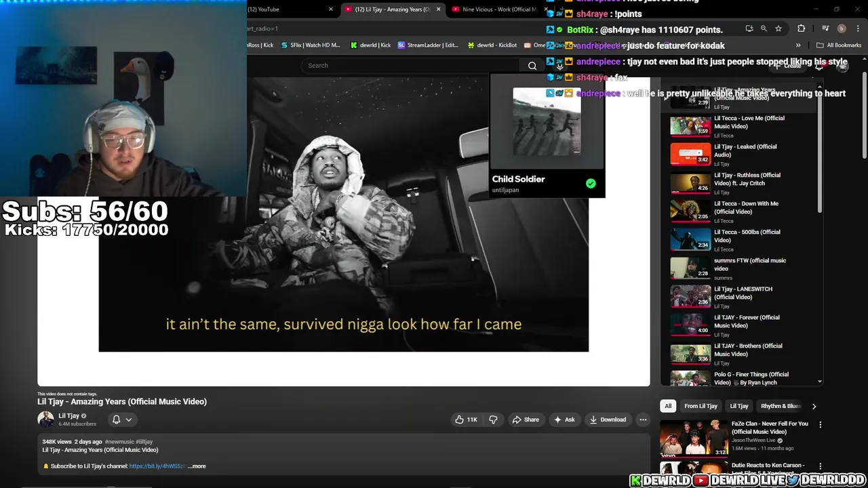The height and width of the screenshot is (488, 868).
Task: Expand the subscription notification chevron
Action: pos(128,420)
